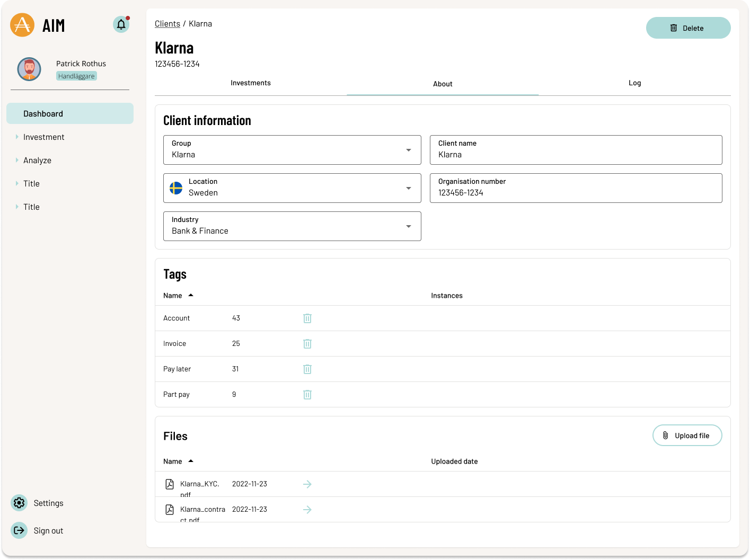
Task: Click arrow next to Klarna_contract.pdf
Action: [307, 510]
